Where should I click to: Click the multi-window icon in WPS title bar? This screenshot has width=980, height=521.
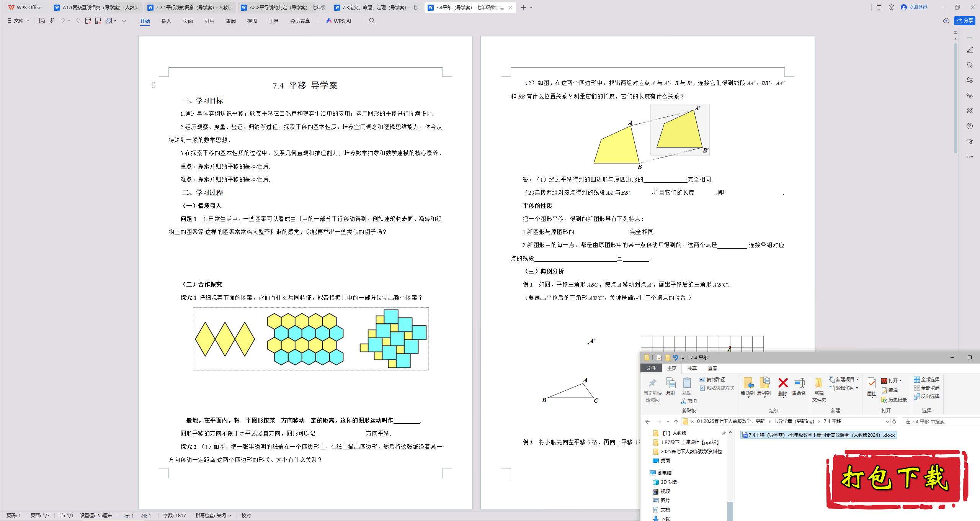879,7
